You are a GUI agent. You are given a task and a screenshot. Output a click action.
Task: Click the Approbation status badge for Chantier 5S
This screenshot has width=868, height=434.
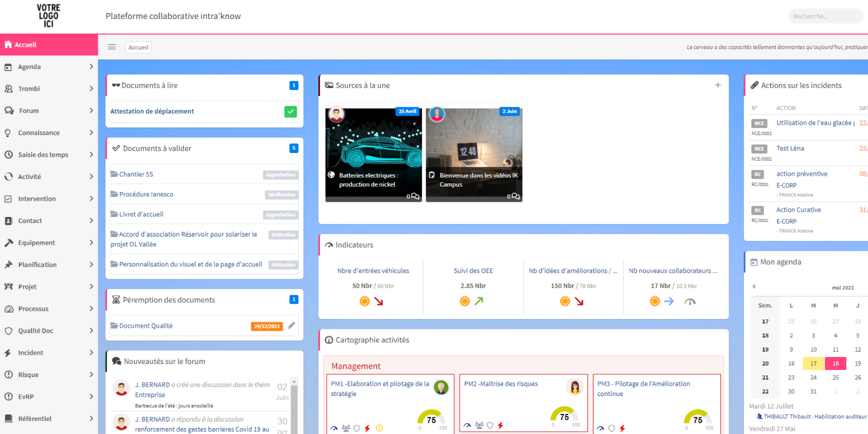click(280, 175)
